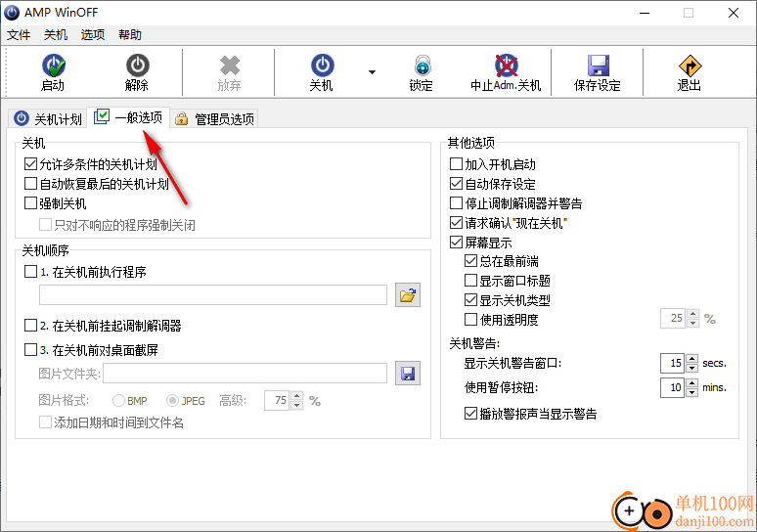The width and height of the screenshot is (757, 532).
Task: Switch to the 管理员选项 tab
Action: point(215,118)
